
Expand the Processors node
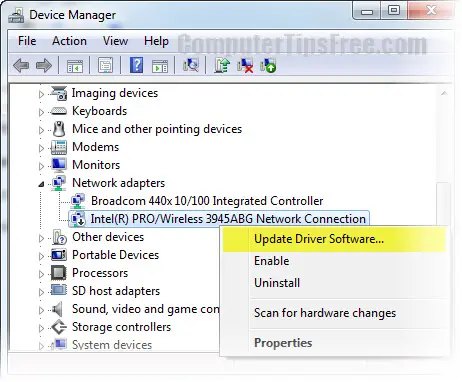point(41,274)
